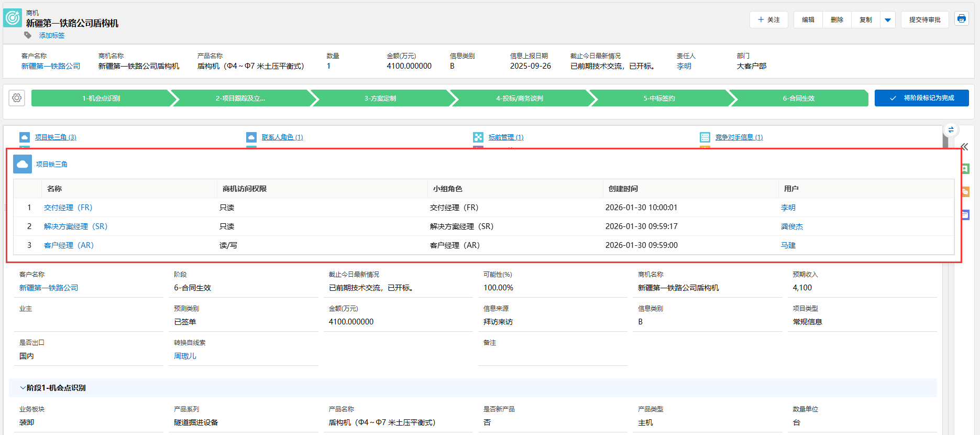
Task: Click the 3-方案定制 progress step
Action: coord(380,98)
